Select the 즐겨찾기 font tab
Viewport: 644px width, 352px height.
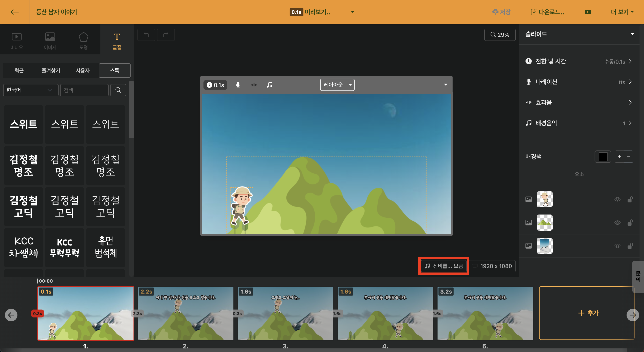pos(51,71)
